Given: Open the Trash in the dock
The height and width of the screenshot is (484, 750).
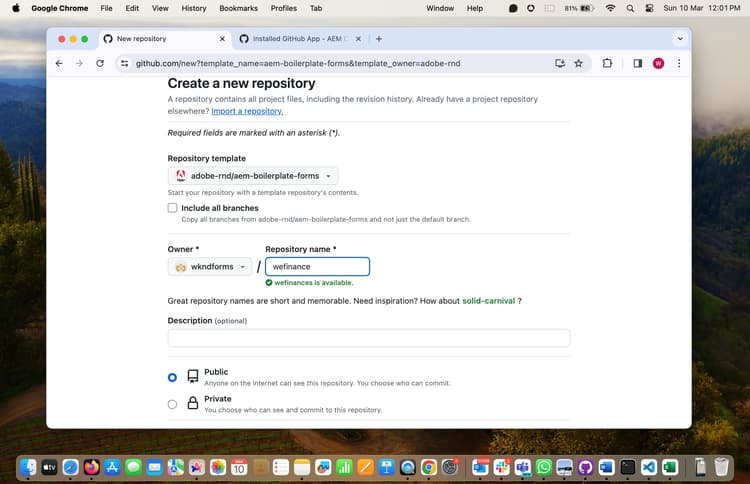Looking at the screenshot, I should 721,467.
